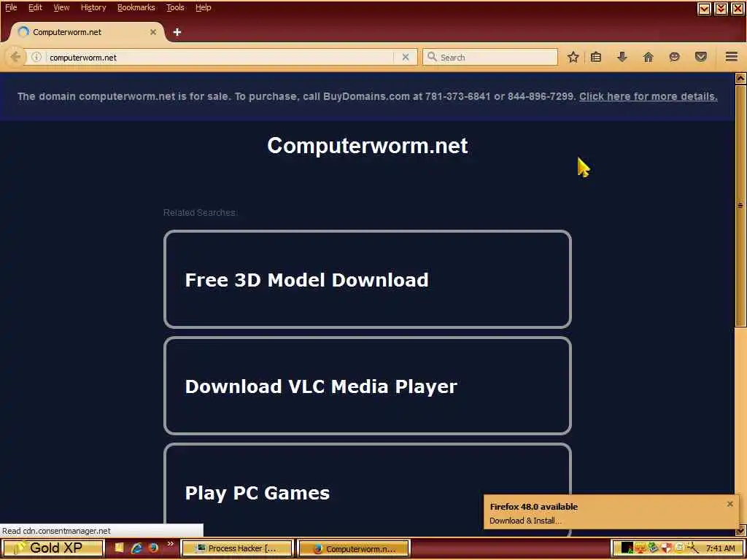The height and width of the screenshot is (560, 747).
Task: Open the Edit menu
Action: click(x=35, y=7)
